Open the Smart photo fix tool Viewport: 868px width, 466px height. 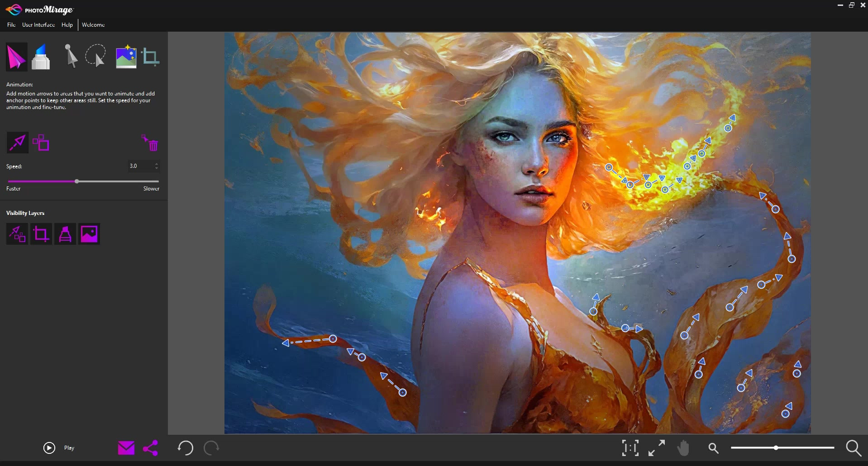[x=126, y=57]
